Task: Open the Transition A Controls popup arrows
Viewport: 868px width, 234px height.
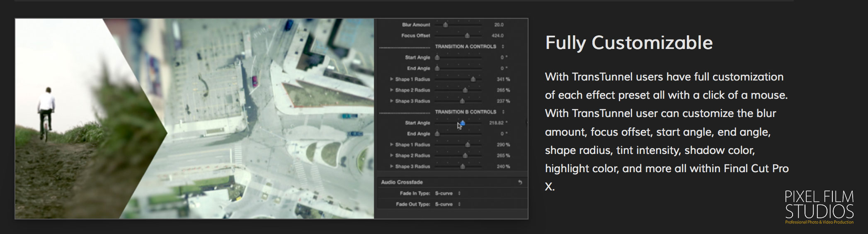Action: pyautogui.click(x=503, y=46)
